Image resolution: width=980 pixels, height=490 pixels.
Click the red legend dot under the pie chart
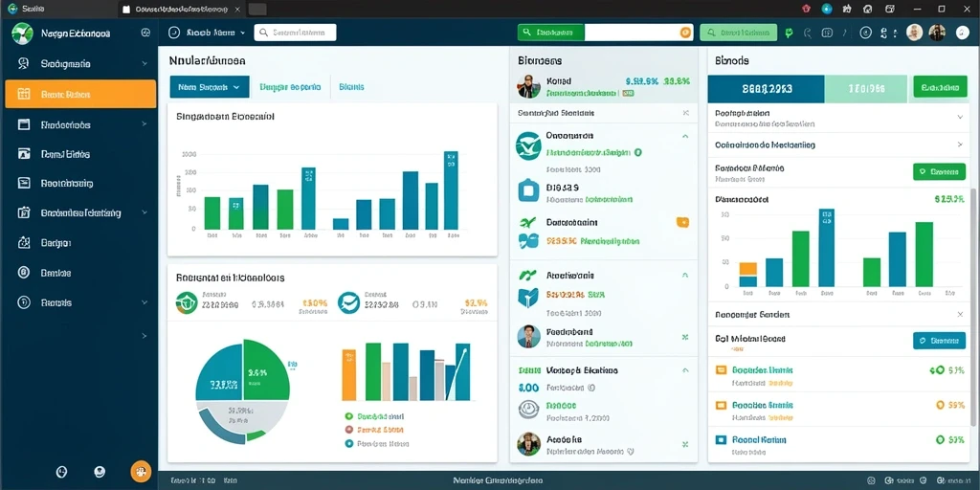[349, 430]
